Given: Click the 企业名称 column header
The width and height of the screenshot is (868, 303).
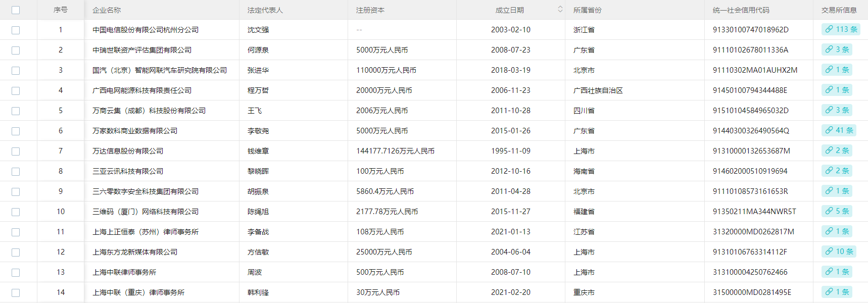Looking at the screenshot, I should [x=107, y=10].
